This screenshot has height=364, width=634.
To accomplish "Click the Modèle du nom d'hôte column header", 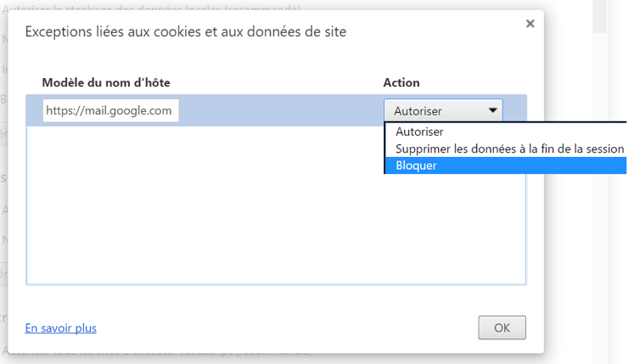I will point(106,82).
